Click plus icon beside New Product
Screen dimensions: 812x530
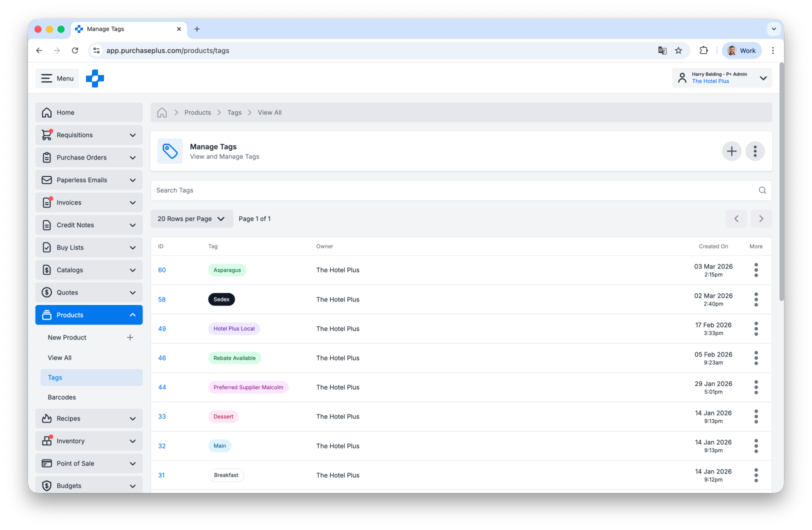click(130, 337)
